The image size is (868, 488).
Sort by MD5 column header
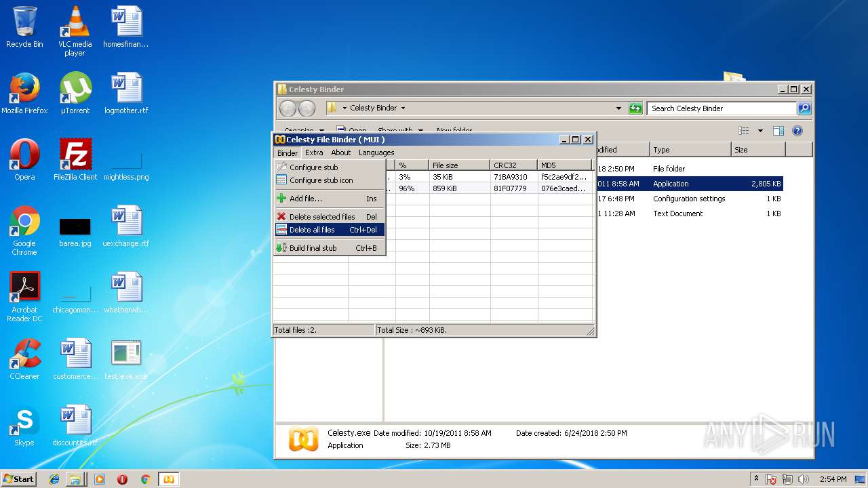[564, 165]
